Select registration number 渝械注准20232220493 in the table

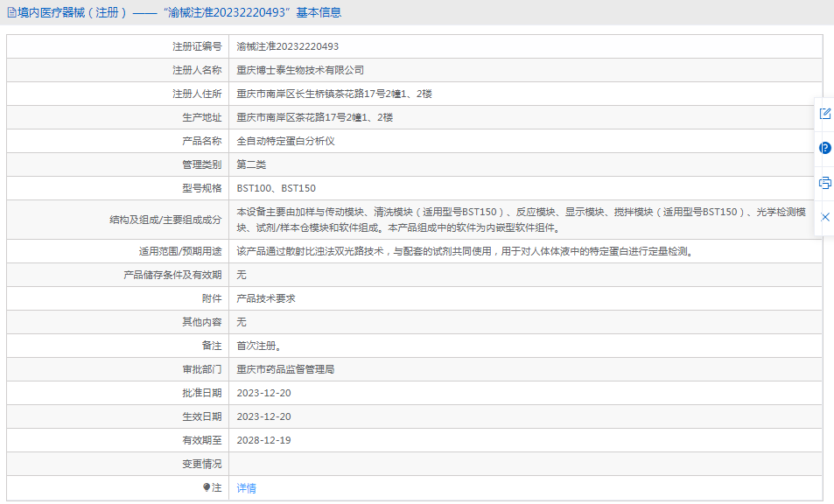click(287, 46)
